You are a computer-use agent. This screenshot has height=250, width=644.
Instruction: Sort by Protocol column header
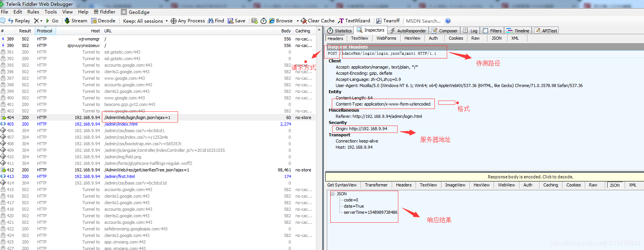45,31
